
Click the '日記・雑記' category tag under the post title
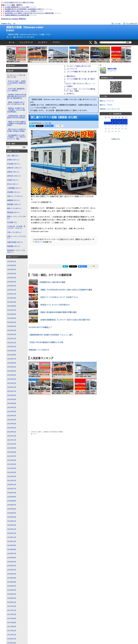48,123
